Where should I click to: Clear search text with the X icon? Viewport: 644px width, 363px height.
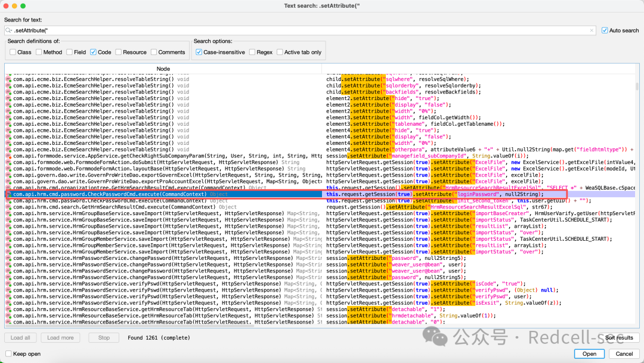[592, 30]
